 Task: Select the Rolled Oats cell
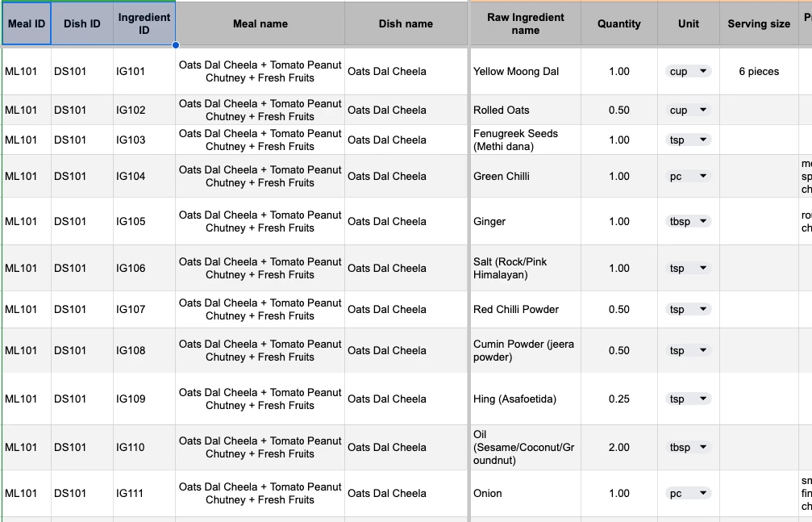526,110
